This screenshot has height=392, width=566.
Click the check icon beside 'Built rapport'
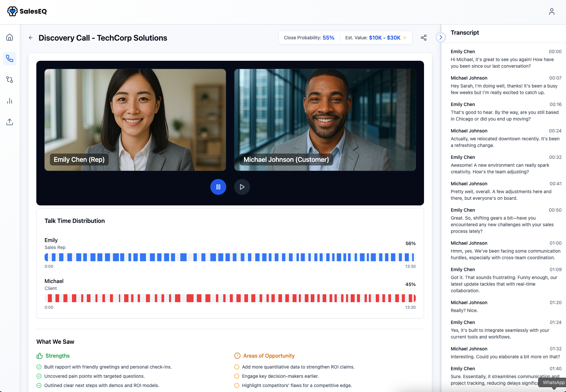[x=39, y=367]
